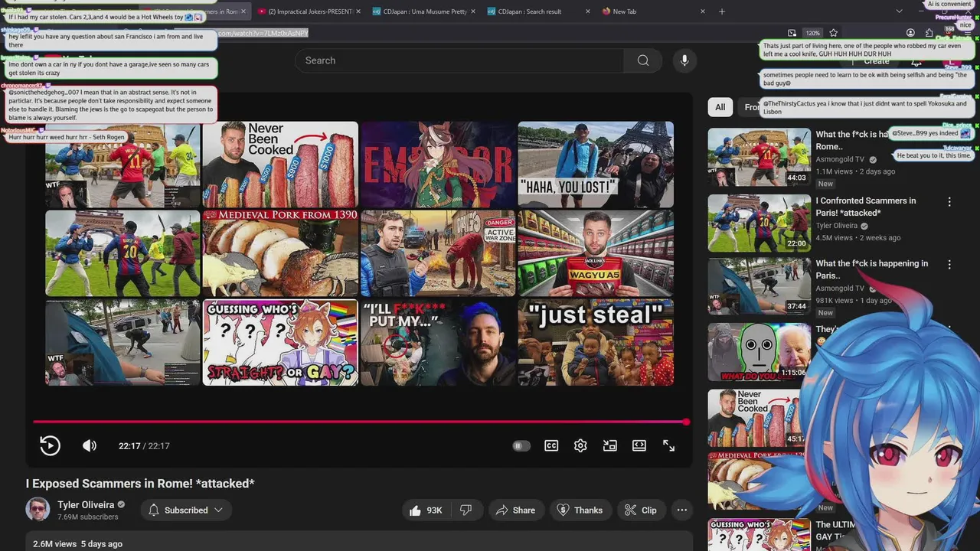
Task: Open Wagyu A5 end screen video
Action: [596, 253]
